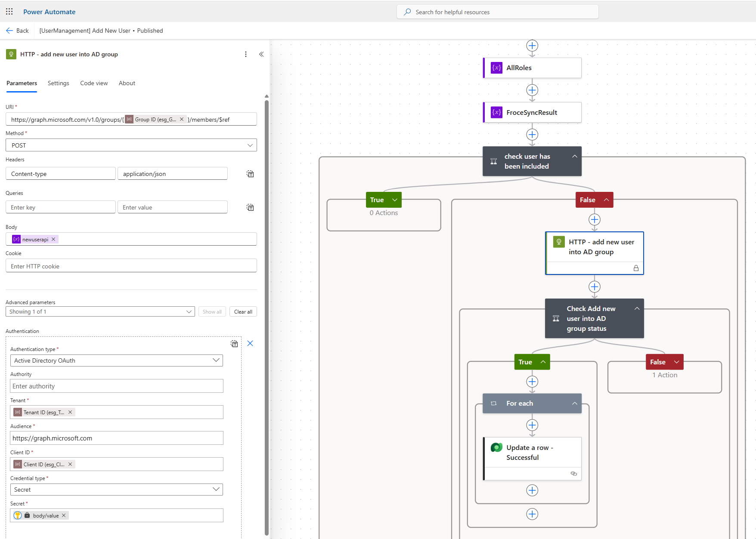756x539 pixels.
Task: Remove the Group ID token from URI
Action: coord(182,120)
